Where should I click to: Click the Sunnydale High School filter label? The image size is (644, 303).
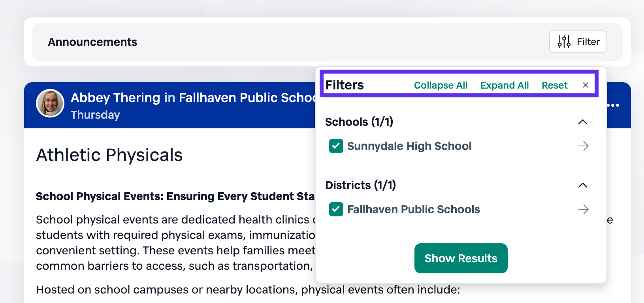pos(409,146)
